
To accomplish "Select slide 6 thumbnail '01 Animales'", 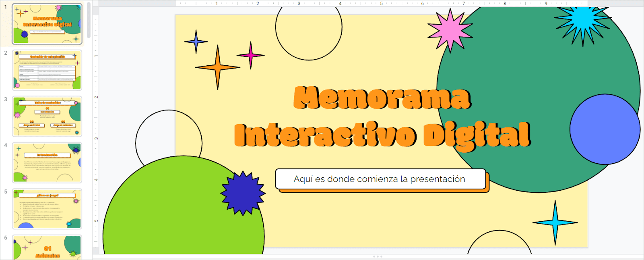I will (47, 248).
